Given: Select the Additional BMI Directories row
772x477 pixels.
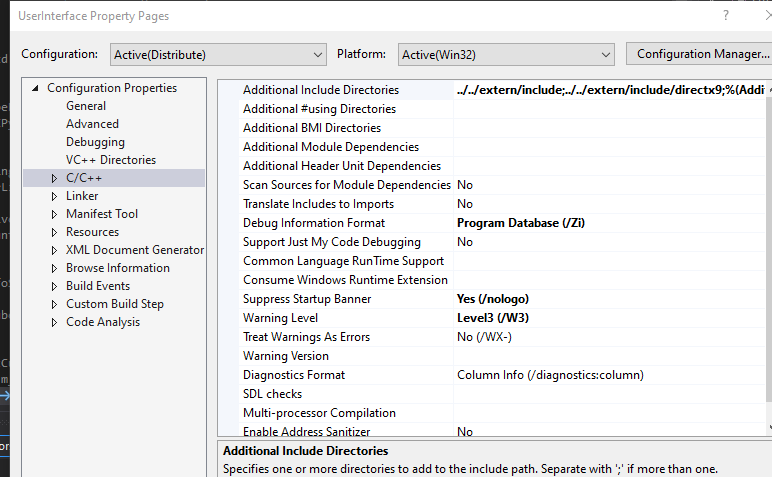Looking at the screenshot, I should tap(502, 128).
